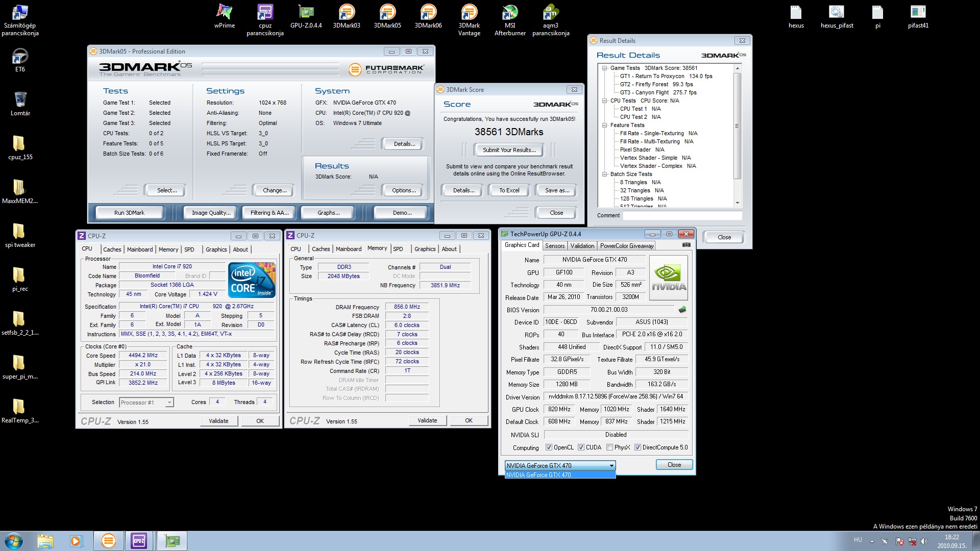Click the taskbar clock showing 18:22
Viewport: 980px width, 551px height.
951,541
